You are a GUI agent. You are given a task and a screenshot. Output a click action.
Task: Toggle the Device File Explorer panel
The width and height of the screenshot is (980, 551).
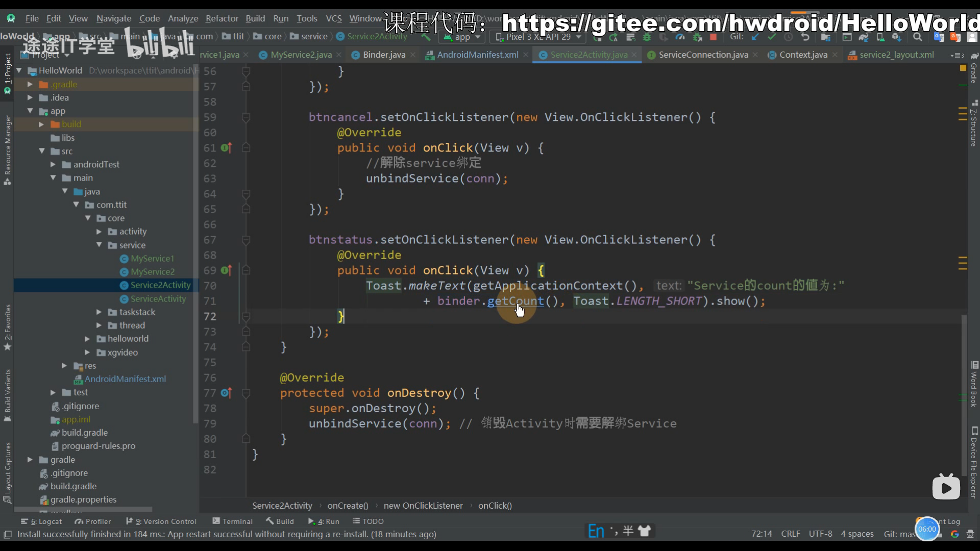(974, 463)
